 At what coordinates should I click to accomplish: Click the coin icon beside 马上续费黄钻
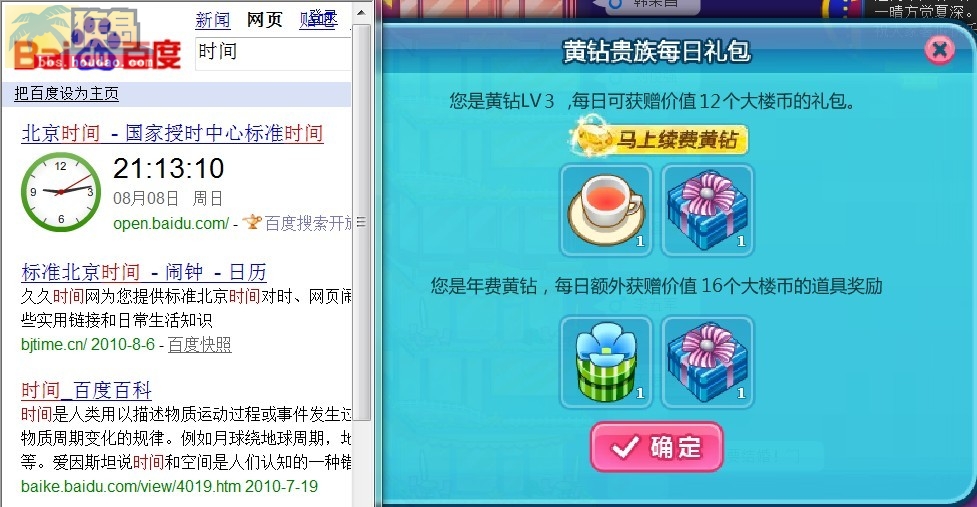pos(589,138)
